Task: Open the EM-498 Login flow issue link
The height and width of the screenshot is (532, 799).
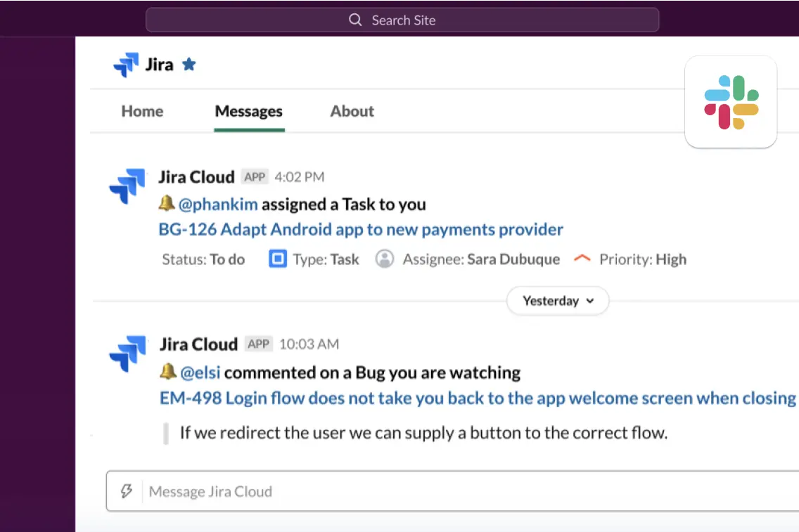Action: [478, 398]
